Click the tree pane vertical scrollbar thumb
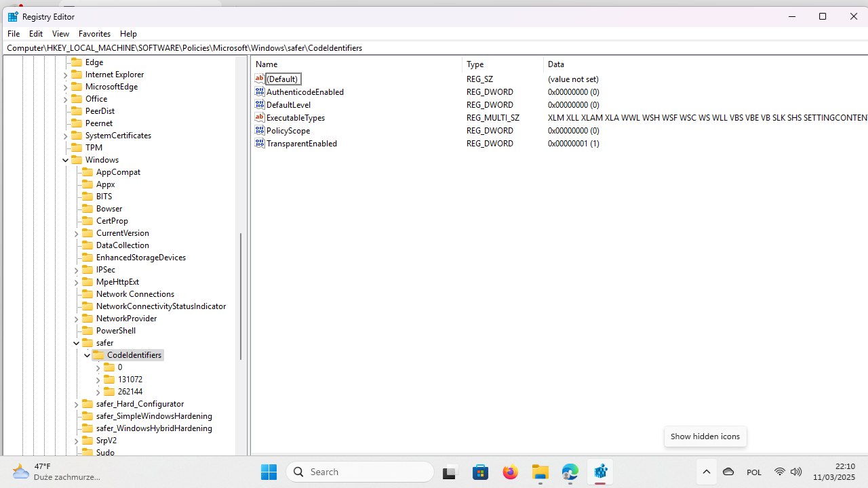Screen dimensions: 868x488 [241, 296]
